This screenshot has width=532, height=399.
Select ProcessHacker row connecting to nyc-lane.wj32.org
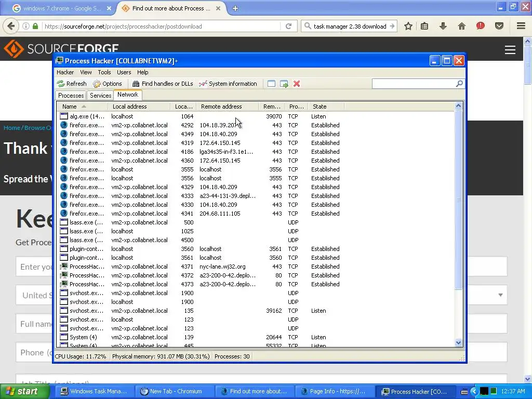point(200,267)
